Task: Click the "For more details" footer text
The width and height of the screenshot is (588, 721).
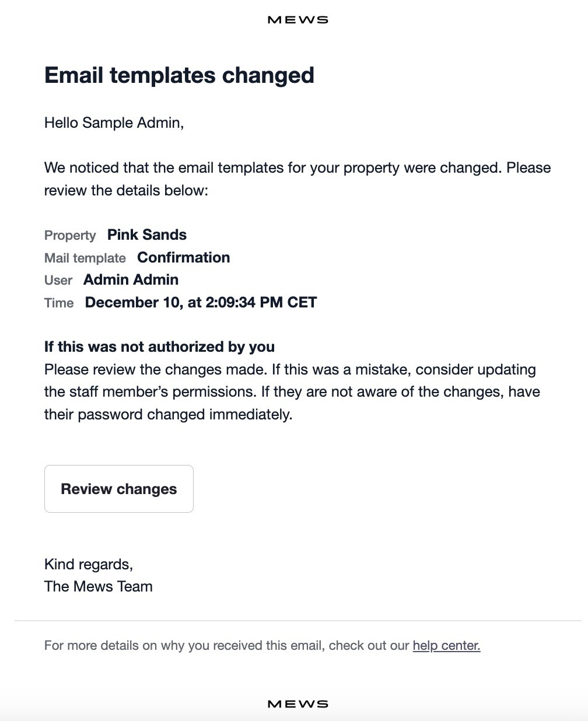Action: (228, 646)
